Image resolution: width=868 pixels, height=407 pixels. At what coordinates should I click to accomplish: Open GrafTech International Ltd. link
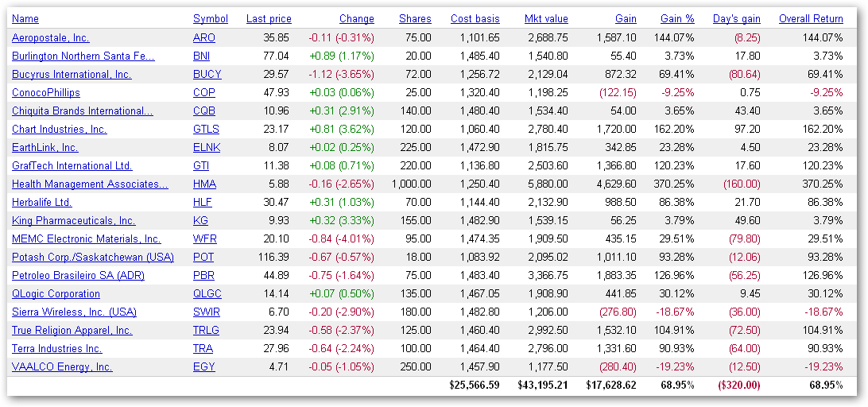coord(72,165)
